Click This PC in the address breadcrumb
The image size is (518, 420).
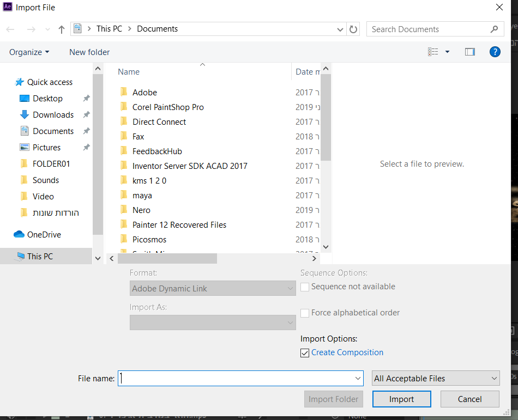(110, 29)
